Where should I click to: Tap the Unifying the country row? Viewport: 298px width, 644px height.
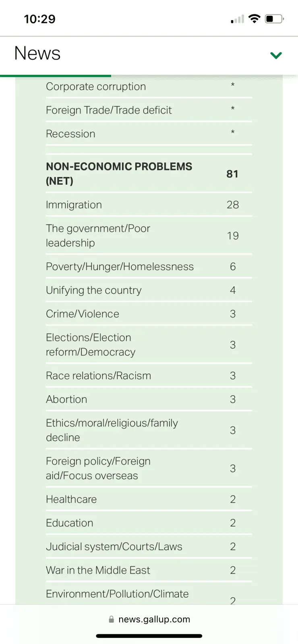tap(94, 291)
